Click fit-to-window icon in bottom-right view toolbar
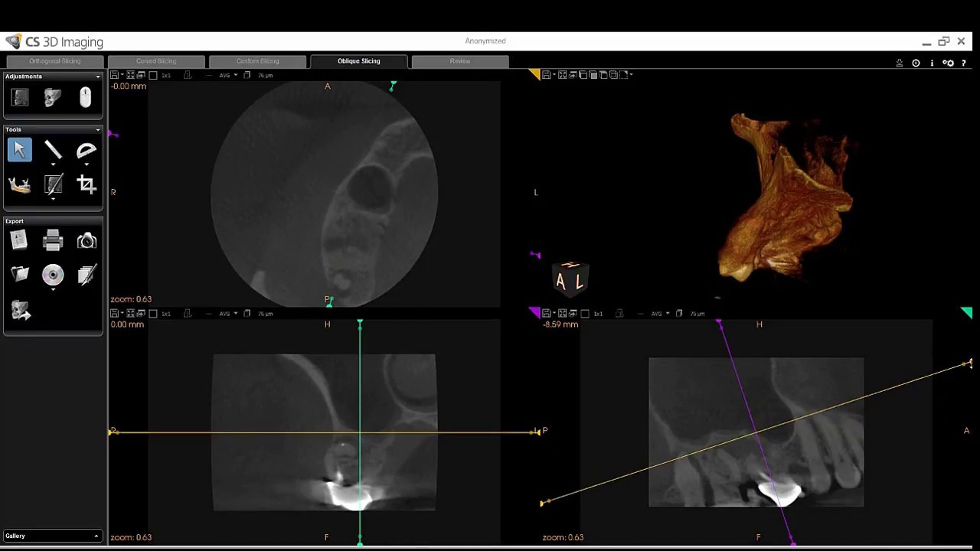Viewport: 980px width, 551px height. click(x=562, y=314)
